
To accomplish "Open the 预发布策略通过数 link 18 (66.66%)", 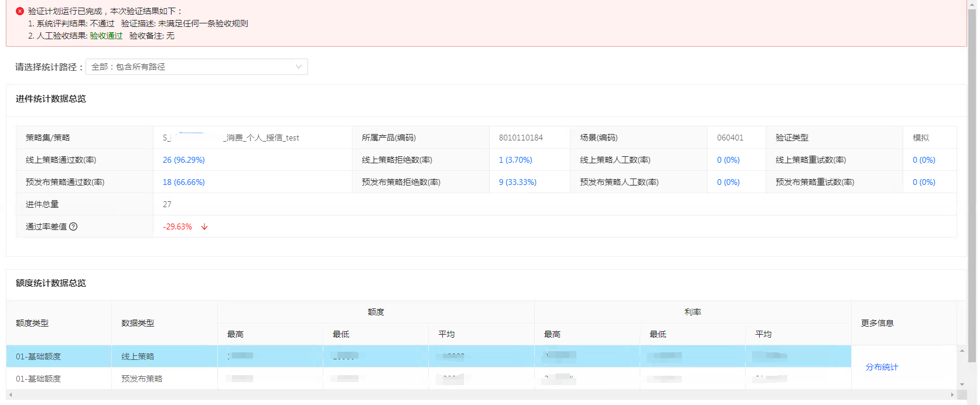I will tap(183, 182).
